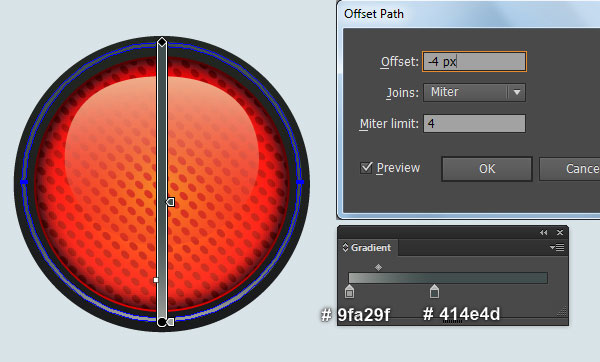Click the gradient midpoint diamond marker
The width and height of the screenshot is (600, 362).
click(x=378, y=267)
